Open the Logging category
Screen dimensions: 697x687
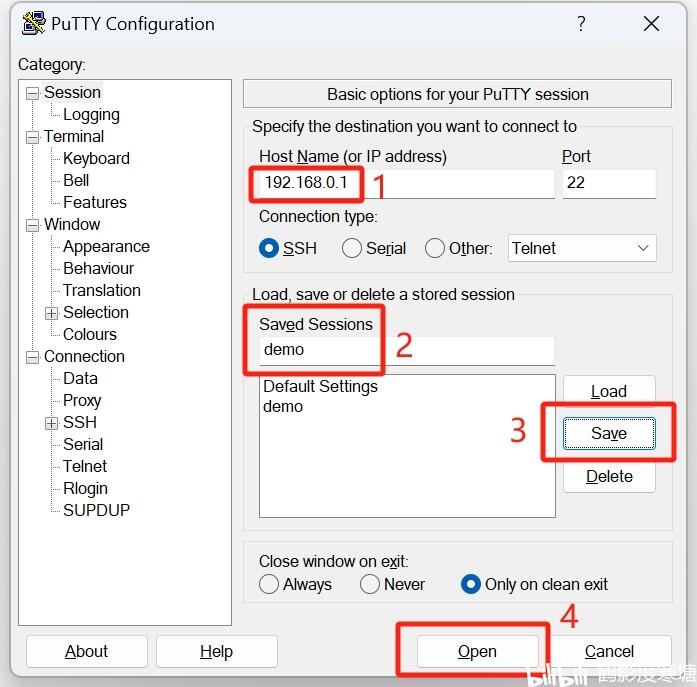click(91, 115)
